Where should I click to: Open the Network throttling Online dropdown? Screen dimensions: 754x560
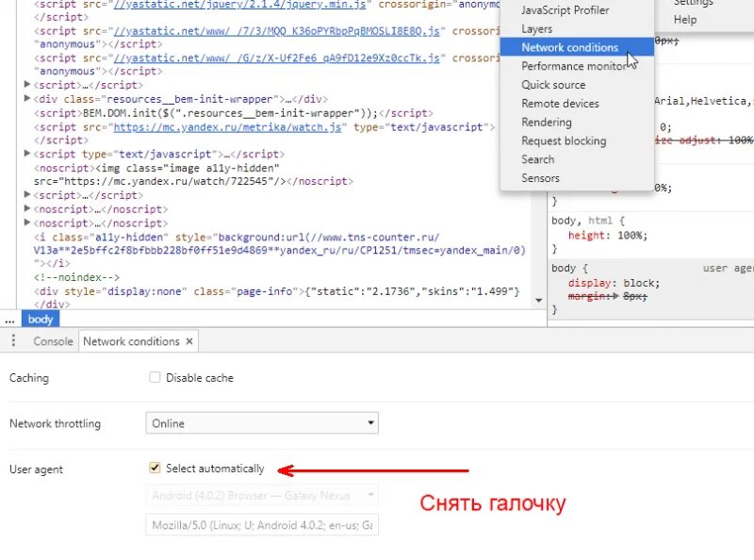[262, 423]
